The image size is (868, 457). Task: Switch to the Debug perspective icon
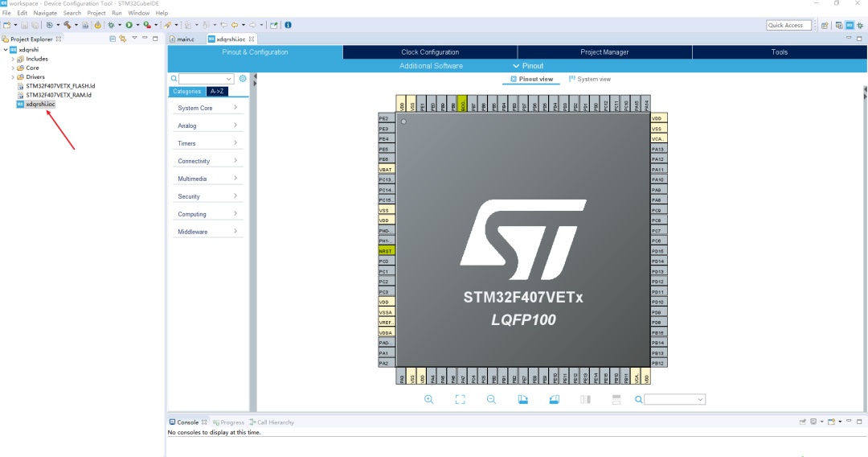point(860,25)
